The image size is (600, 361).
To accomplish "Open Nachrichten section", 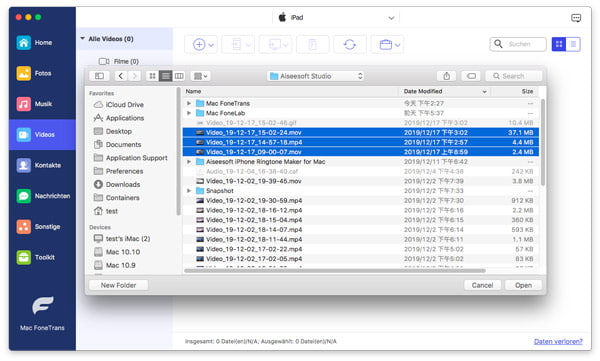I will click(x=43, y=196).
